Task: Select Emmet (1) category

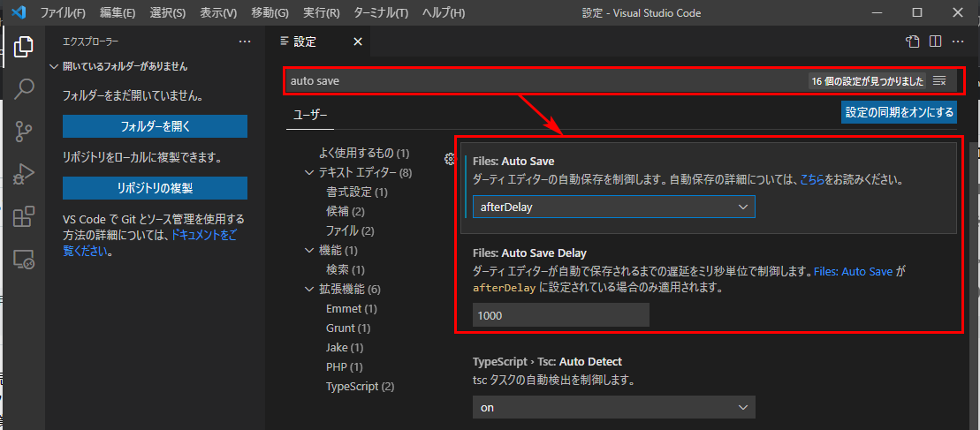Action: [x=352, y=309]
